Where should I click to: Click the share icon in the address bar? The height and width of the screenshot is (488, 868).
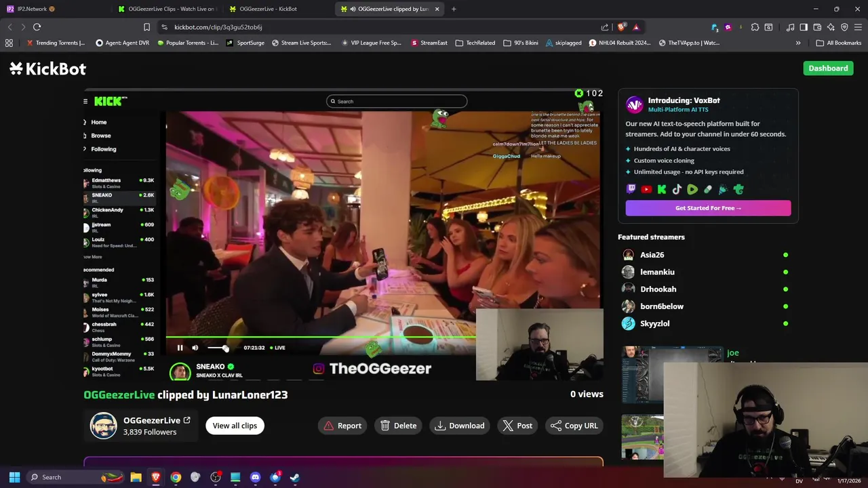(x=605, y=27)
